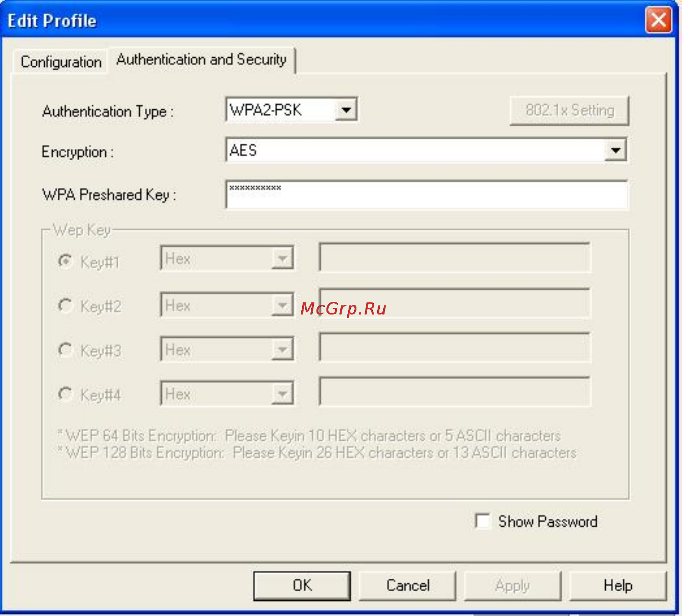The image size is (682, 616).
Task: Select the Key#1 radio button
Action: click(x=65, y=261)
